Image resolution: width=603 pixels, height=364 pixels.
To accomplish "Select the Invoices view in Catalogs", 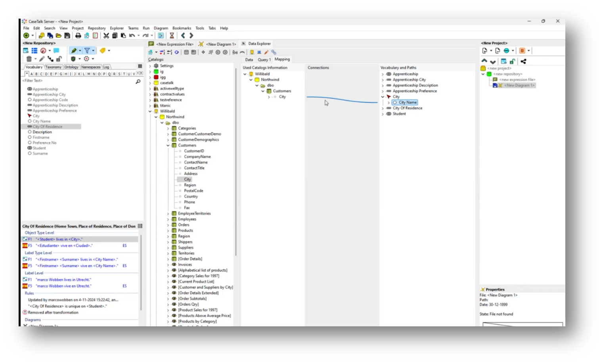I will click(185, 265).
